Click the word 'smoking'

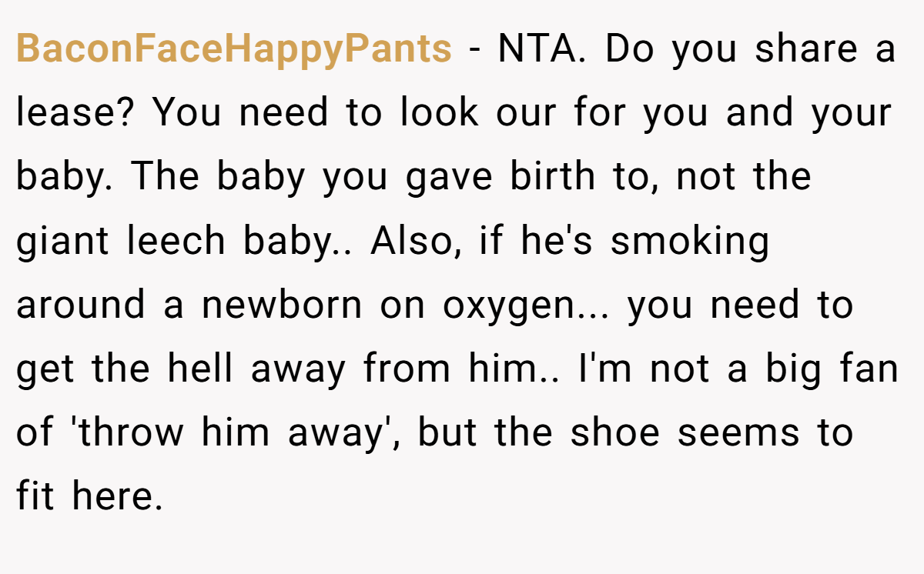pos(690,242)
